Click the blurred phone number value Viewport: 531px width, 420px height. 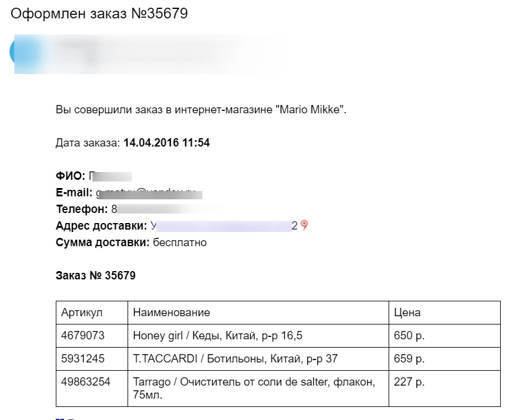click(166, 209)
